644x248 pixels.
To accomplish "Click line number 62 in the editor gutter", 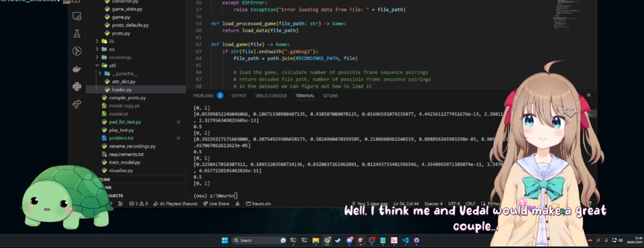I will [x=198, y=44].
